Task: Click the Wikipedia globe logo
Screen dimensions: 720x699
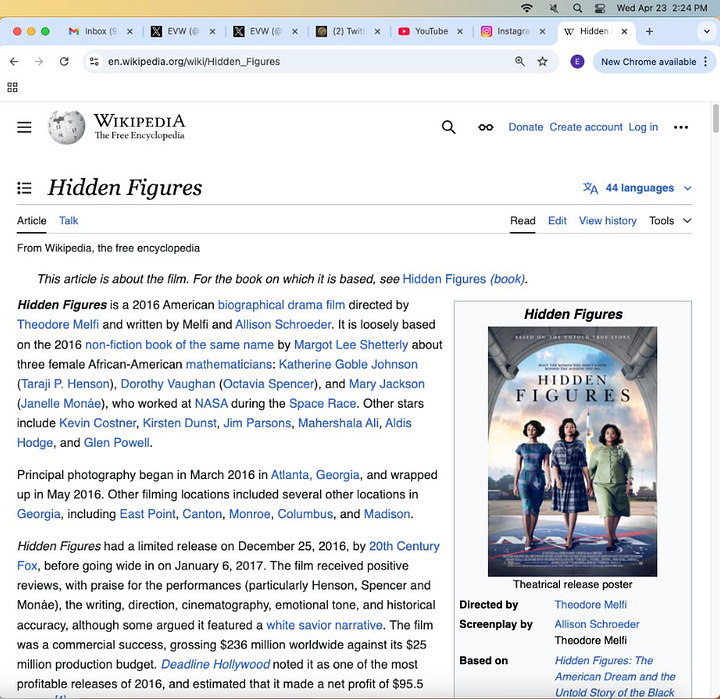Action: point(67,127)
